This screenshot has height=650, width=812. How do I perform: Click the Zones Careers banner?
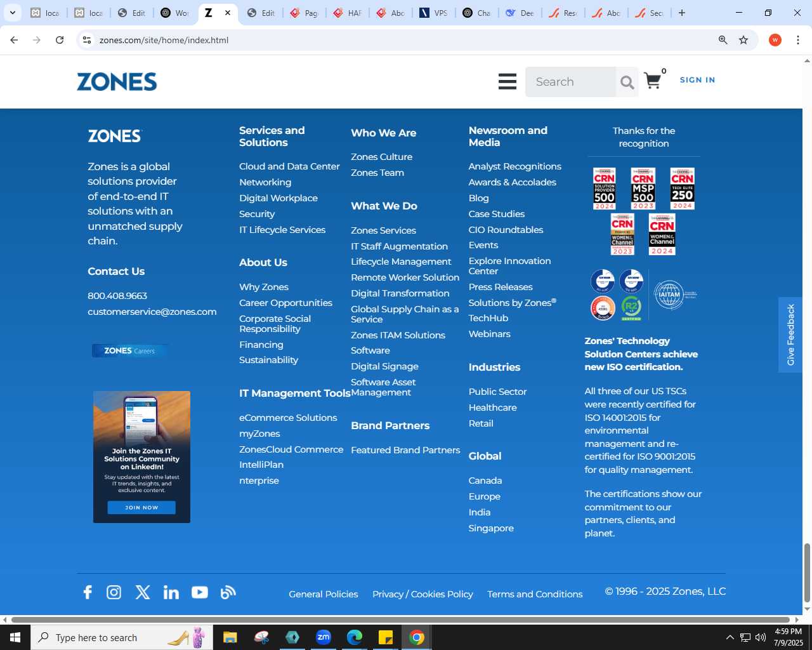130,350
